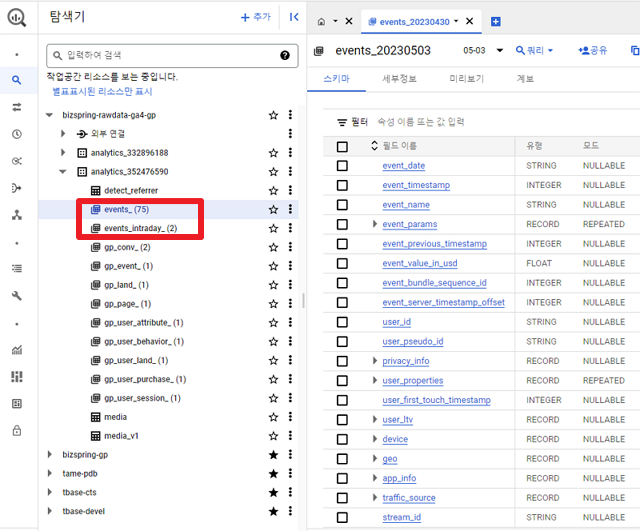This screenshot has width=640, height=531.
Task: Expand the traffic_source record field
Action: coord(374,498)
